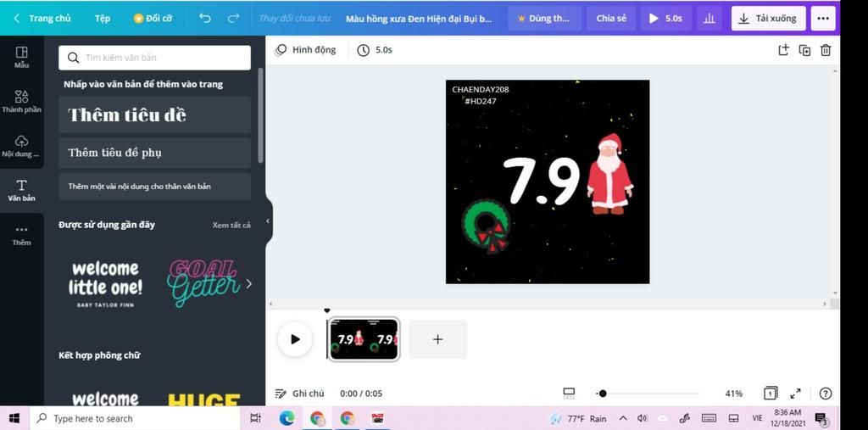This screenshot has width=868, height=430.
Task: Play the 5.0s preview from the top bar
Action: [x=666, y=19]
